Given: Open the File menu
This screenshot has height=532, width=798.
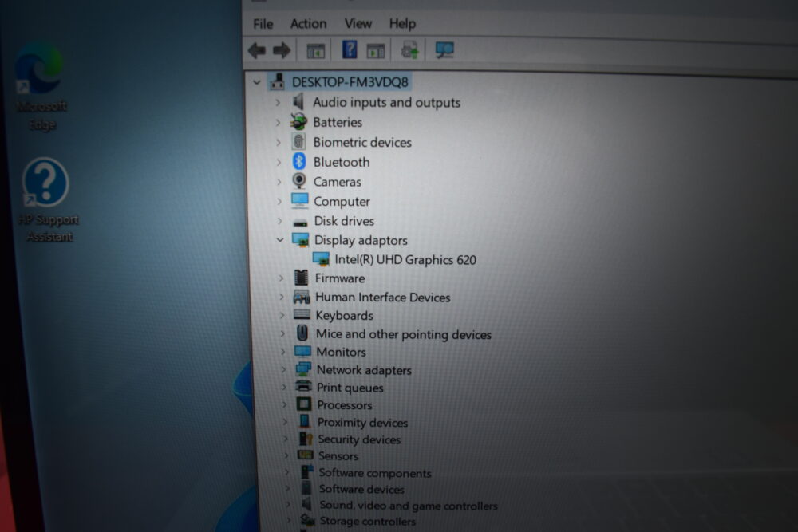Looking at the screenshot, I should tap(263, 24).
